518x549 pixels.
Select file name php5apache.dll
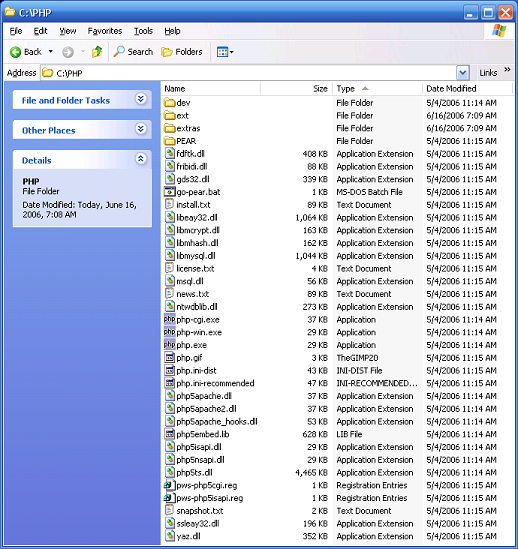coord(204,396)
